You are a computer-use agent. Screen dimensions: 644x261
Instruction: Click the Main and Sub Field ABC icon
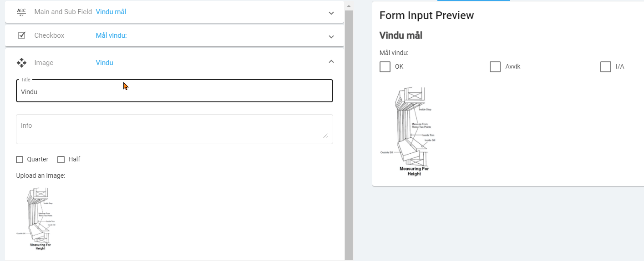tap(21, 12)
